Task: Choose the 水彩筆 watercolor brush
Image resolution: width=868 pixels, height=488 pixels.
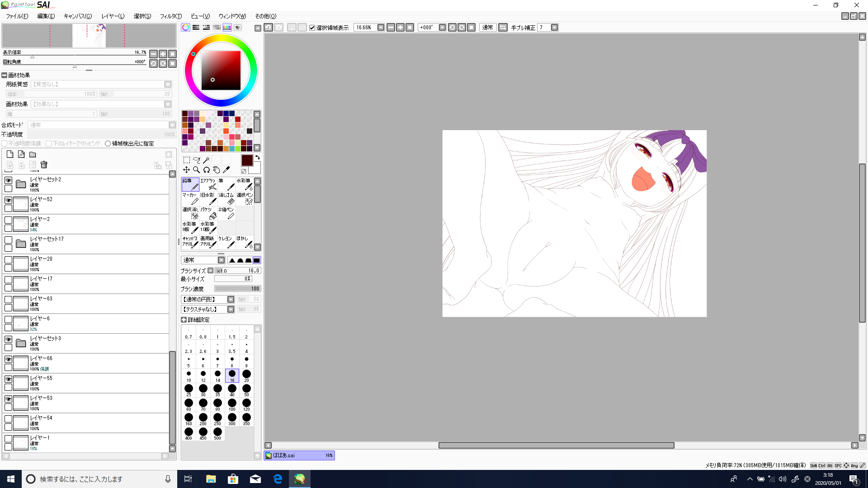Action: pos(245,184)
